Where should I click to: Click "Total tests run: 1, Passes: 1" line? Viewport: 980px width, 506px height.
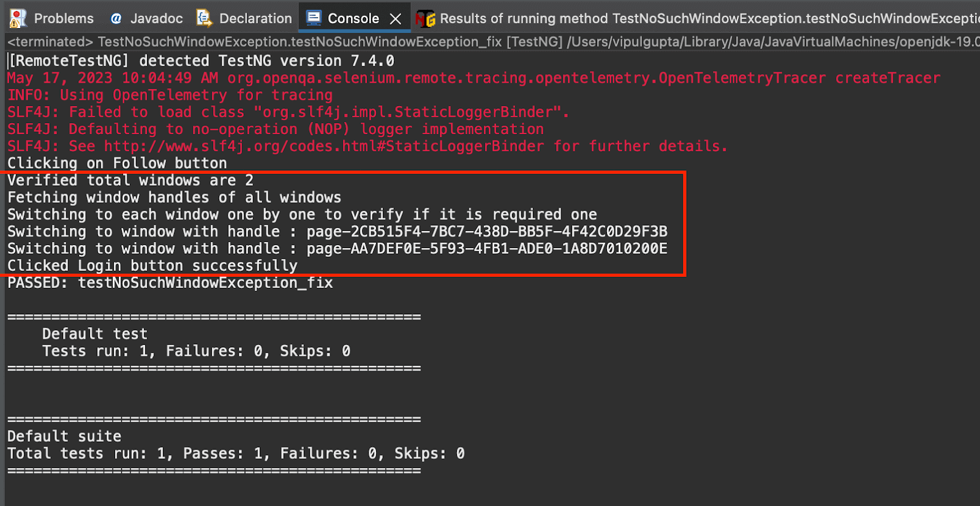pos(236,453)
